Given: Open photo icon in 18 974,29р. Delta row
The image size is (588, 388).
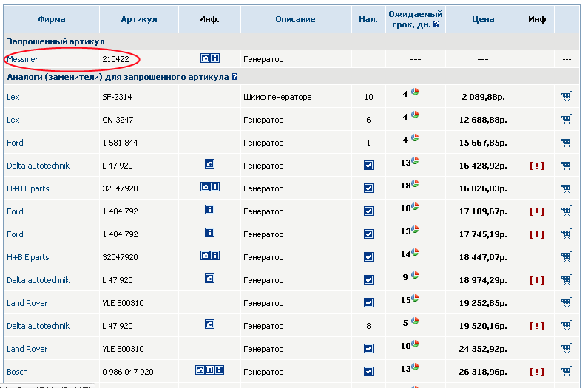Looking at the screenshot, I should point(209,279).
